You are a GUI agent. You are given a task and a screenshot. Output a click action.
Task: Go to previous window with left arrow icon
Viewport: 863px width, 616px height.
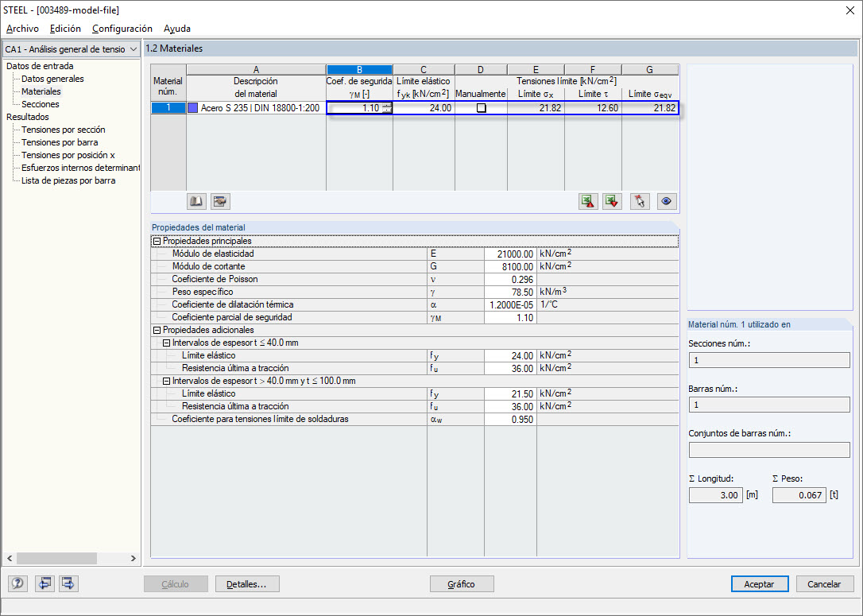45,583
